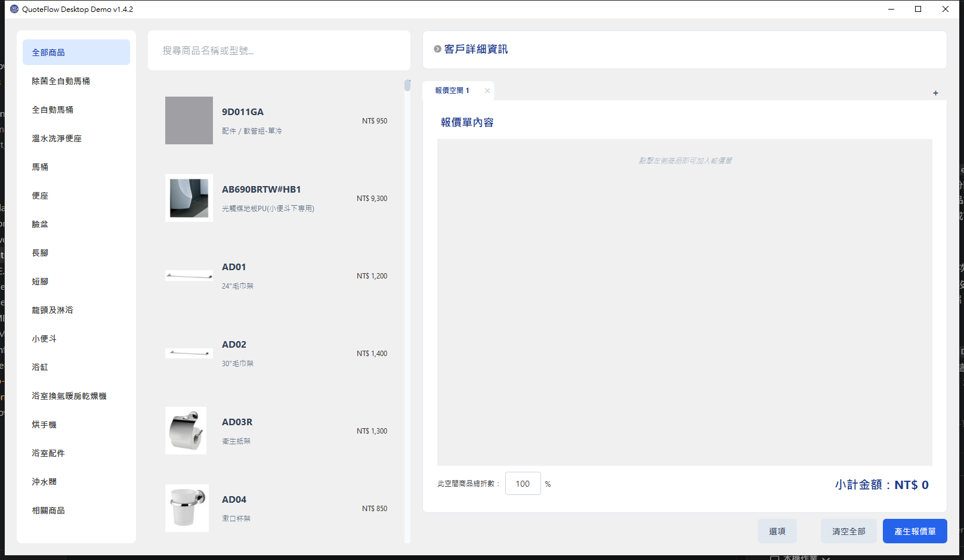Open the 龍頭及淋浴 category
The image size is (964, 560).
76,310
